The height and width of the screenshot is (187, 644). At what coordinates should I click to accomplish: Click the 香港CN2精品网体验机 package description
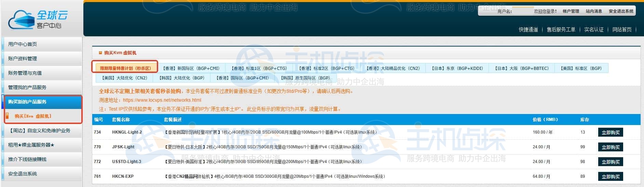tap(275, 176)
